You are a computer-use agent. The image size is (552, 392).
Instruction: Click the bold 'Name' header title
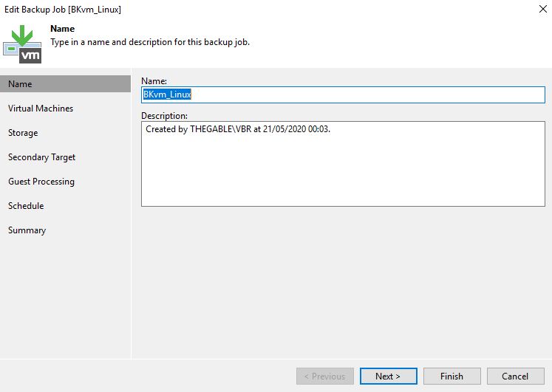[x=62, y=29]
